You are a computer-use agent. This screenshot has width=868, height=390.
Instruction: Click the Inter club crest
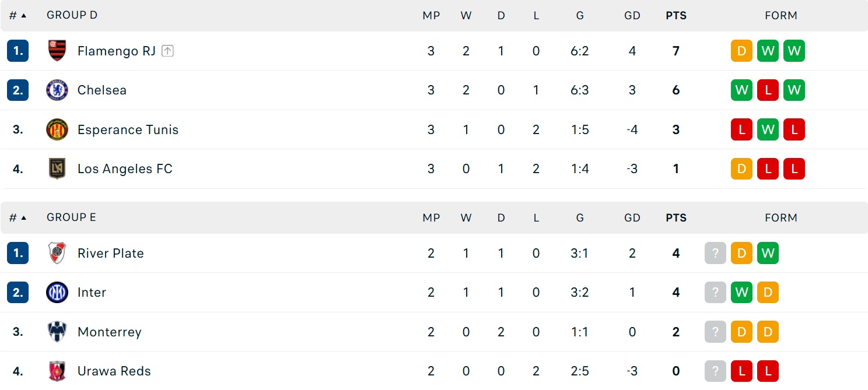tap(57, 292)
